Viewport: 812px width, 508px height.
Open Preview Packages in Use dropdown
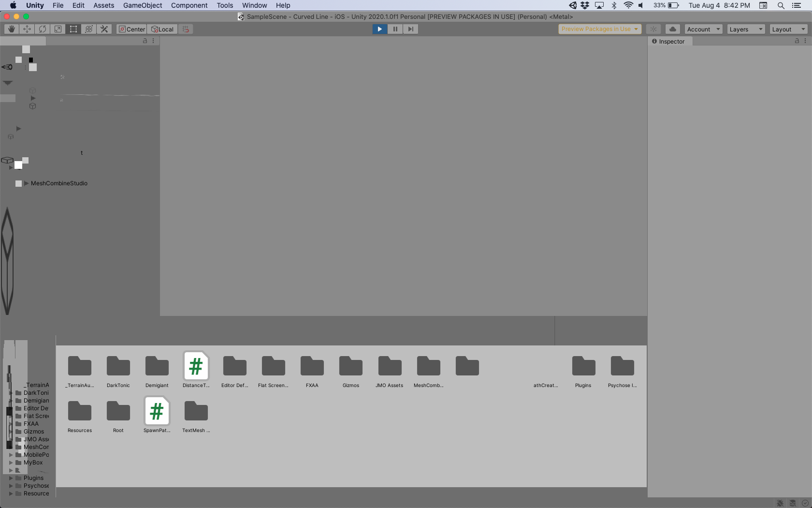click(600, 29)
